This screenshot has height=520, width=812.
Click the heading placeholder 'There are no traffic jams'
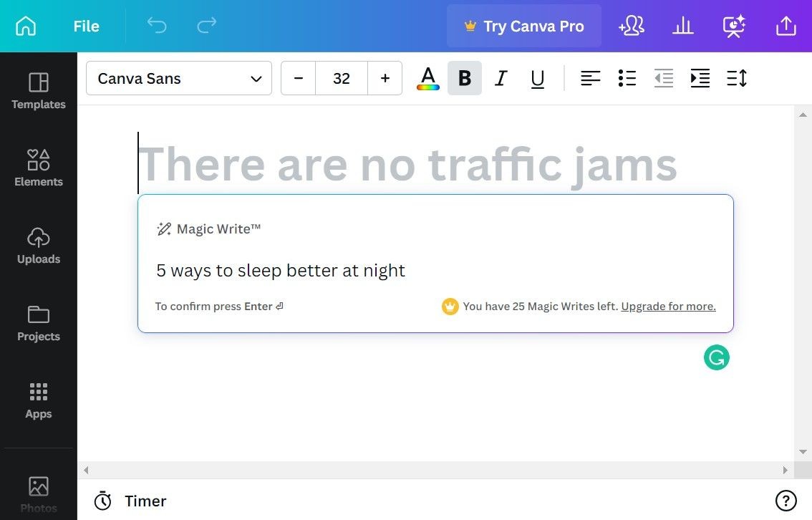(407, 164)
